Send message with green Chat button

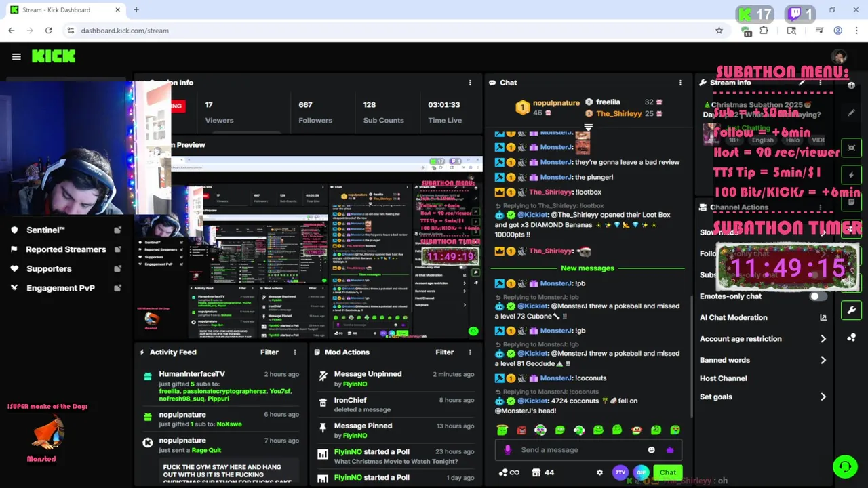pyautogui.click(x=668, y=472)
